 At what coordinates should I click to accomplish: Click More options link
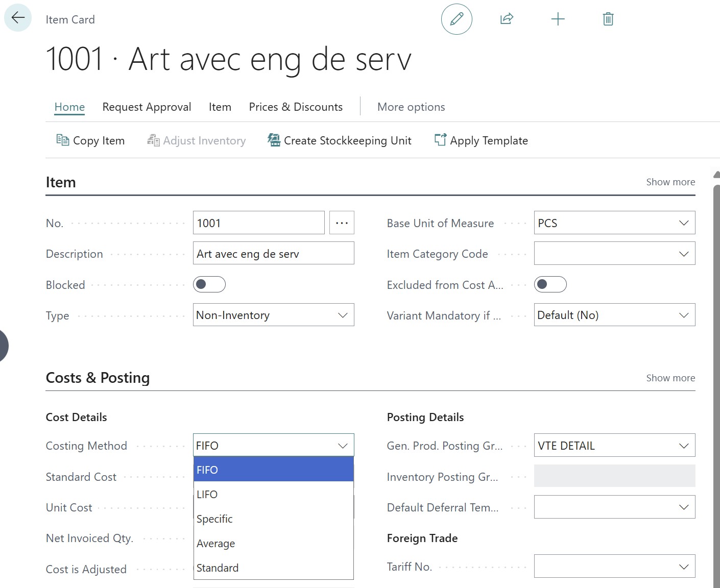click(411, 107)
